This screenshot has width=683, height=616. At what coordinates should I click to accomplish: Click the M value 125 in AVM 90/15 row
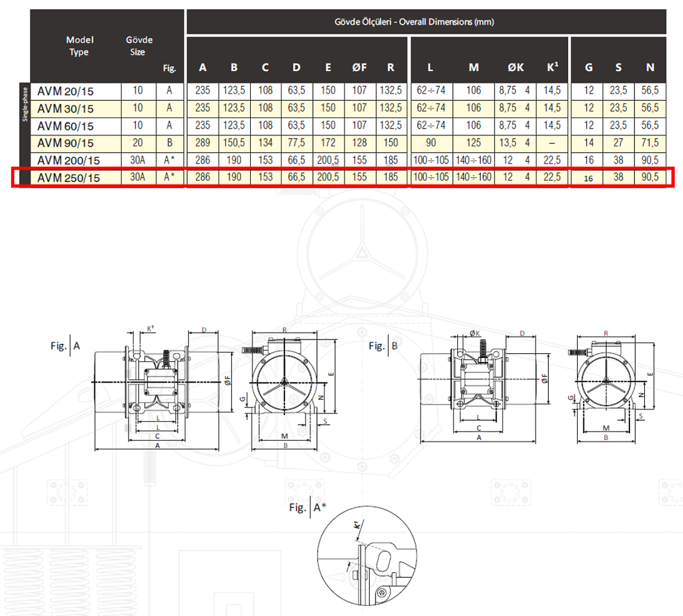[x=474, y=143]
